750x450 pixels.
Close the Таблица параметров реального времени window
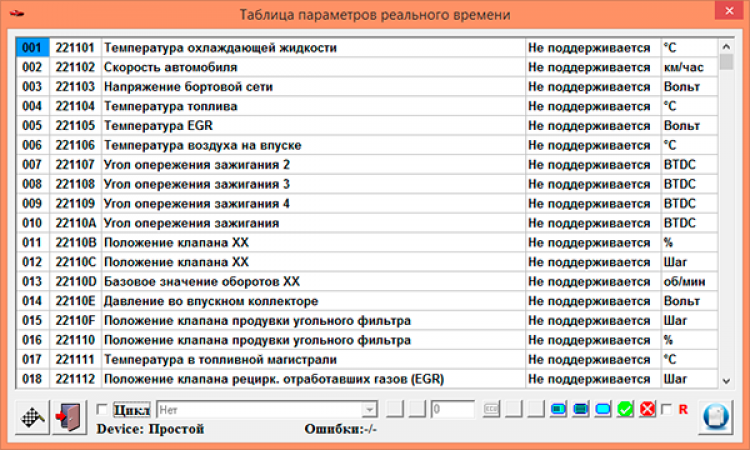[729, 11]
